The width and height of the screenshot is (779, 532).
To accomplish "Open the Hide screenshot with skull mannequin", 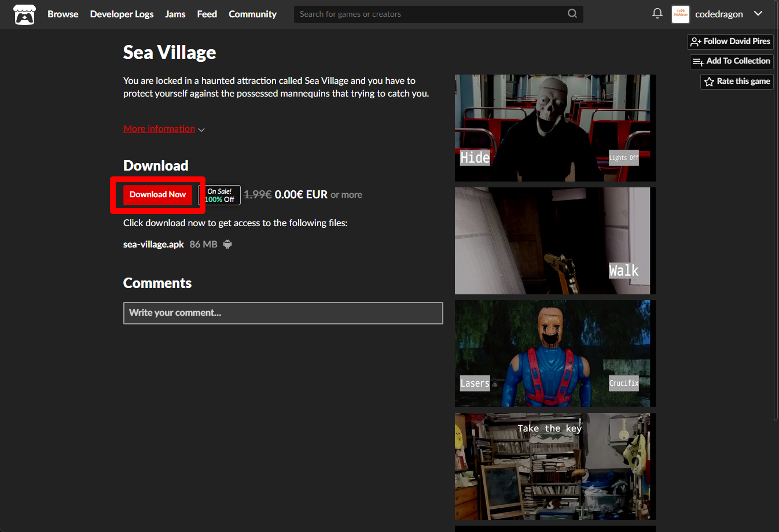I will point(555,128).
